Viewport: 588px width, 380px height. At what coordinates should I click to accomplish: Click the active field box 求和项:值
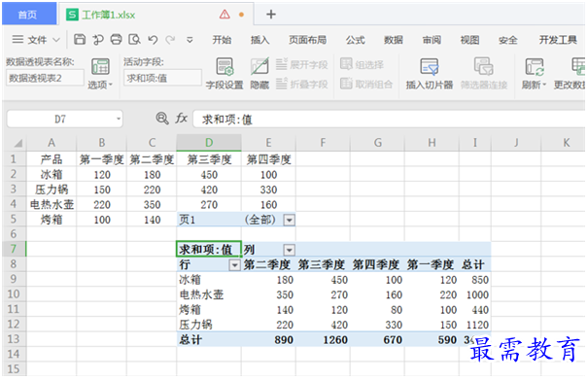tap(162, 78)
